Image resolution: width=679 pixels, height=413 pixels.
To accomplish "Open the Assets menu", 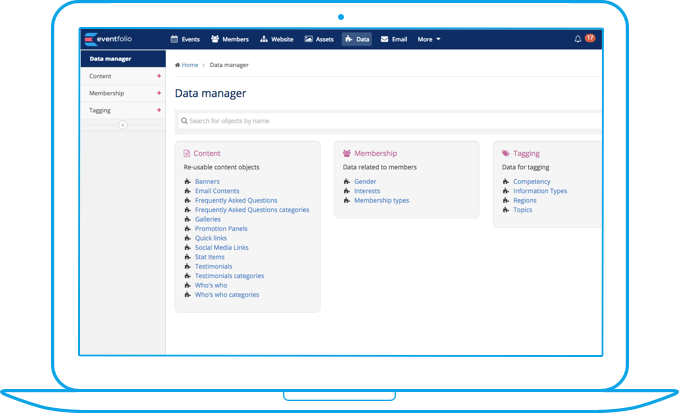I will pos(319,39).
